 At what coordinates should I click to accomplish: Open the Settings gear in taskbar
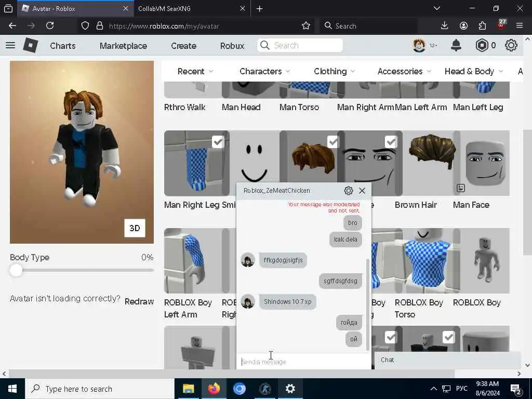coord(290,389)
